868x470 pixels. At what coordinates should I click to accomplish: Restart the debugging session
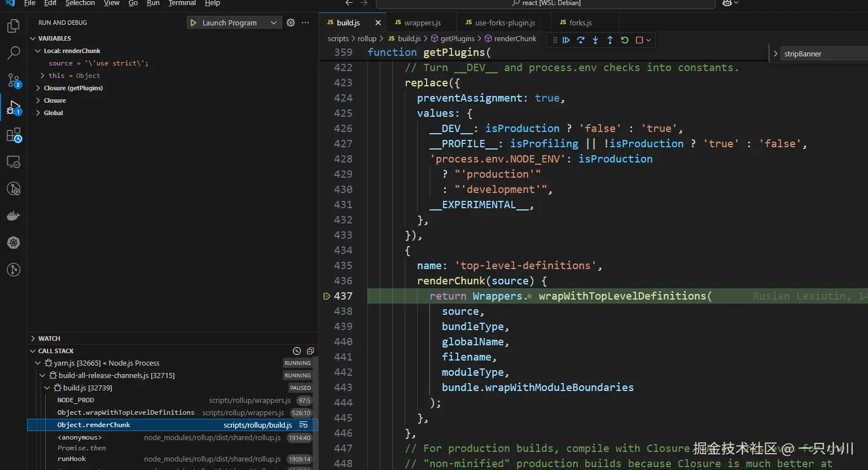pyautogui.click(x=625, y=40)
